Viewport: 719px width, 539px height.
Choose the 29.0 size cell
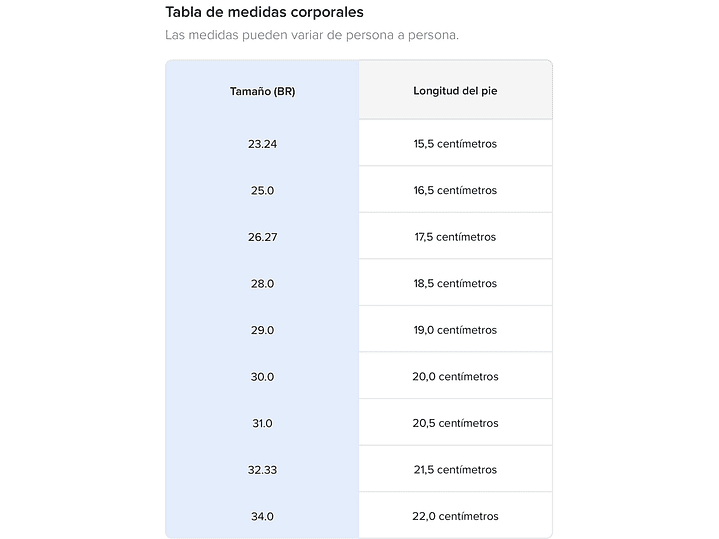[262, 330]
